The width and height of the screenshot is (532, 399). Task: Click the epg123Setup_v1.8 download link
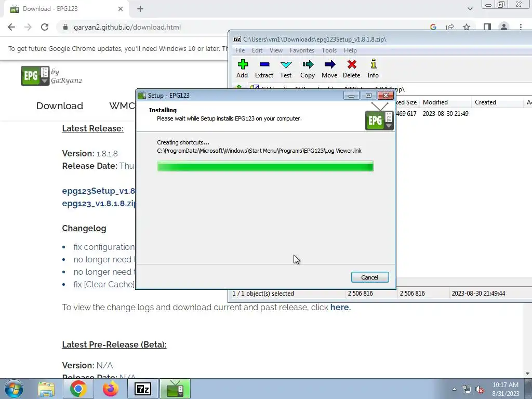[x=99, y=191]
